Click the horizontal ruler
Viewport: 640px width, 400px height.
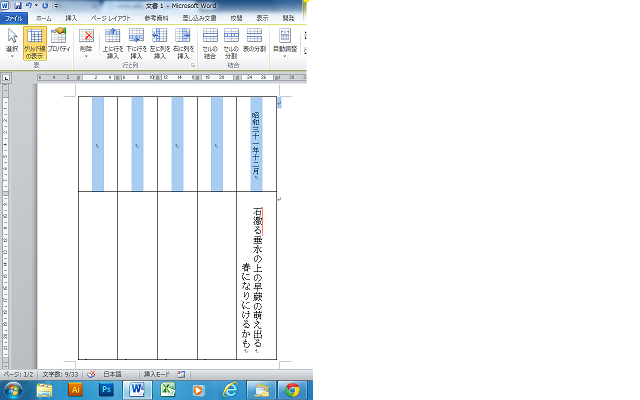tap(171, 77)
